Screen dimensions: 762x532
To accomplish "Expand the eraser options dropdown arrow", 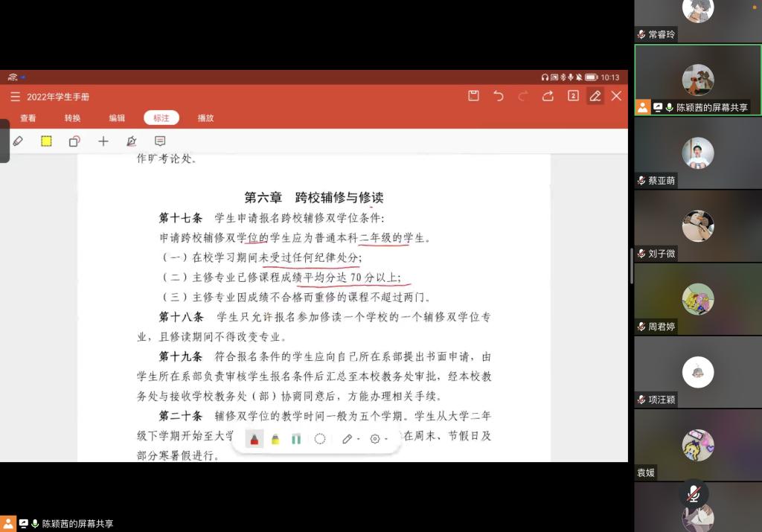I will [358, 439].
